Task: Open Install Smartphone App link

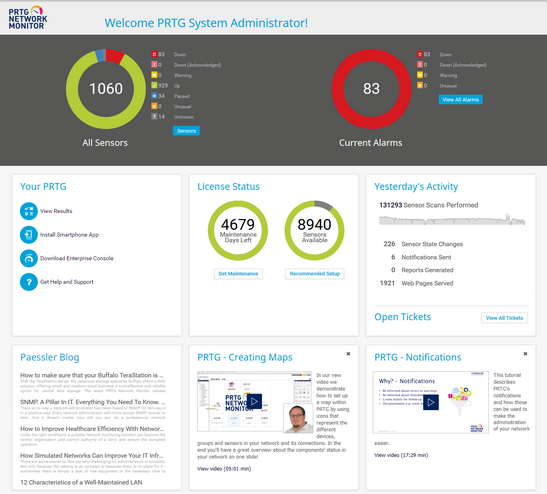Action: coord(69,235)
